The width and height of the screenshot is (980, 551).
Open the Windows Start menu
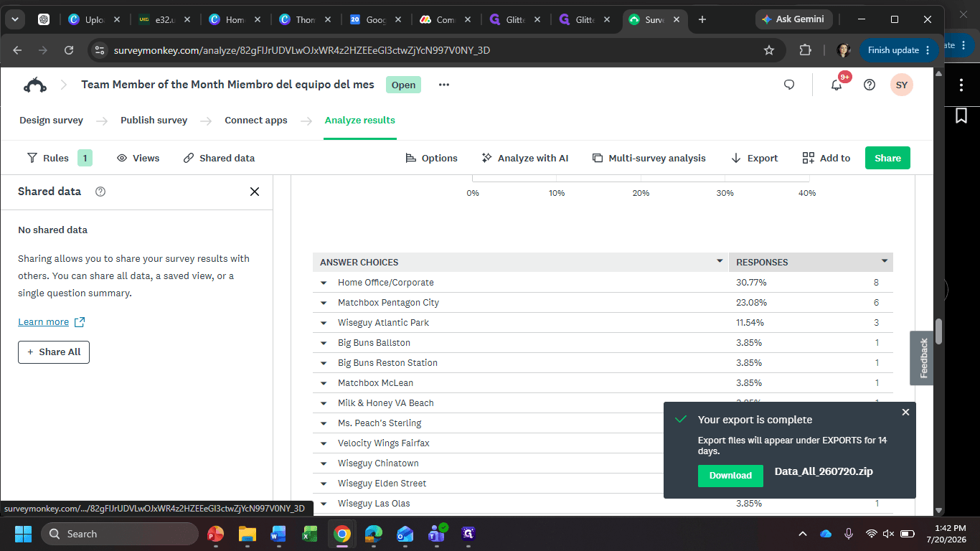pyautogui.click(x=23, y=534)
